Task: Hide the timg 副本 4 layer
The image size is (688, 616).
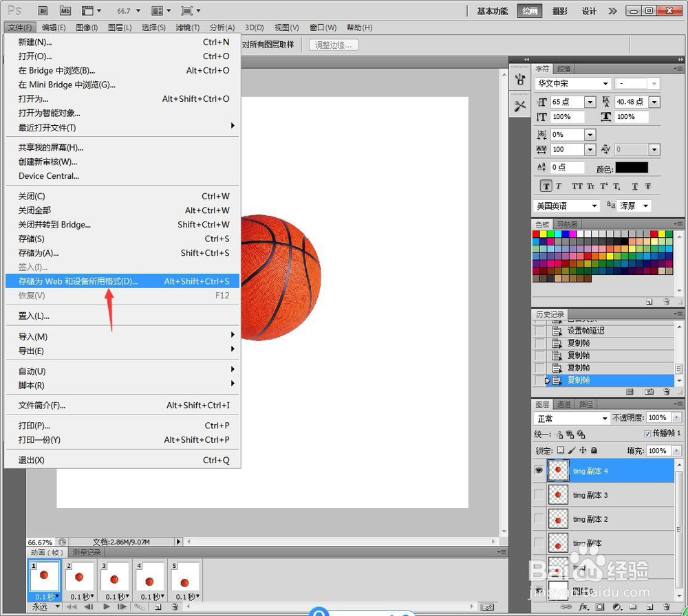Action: [x=539, y=470]
